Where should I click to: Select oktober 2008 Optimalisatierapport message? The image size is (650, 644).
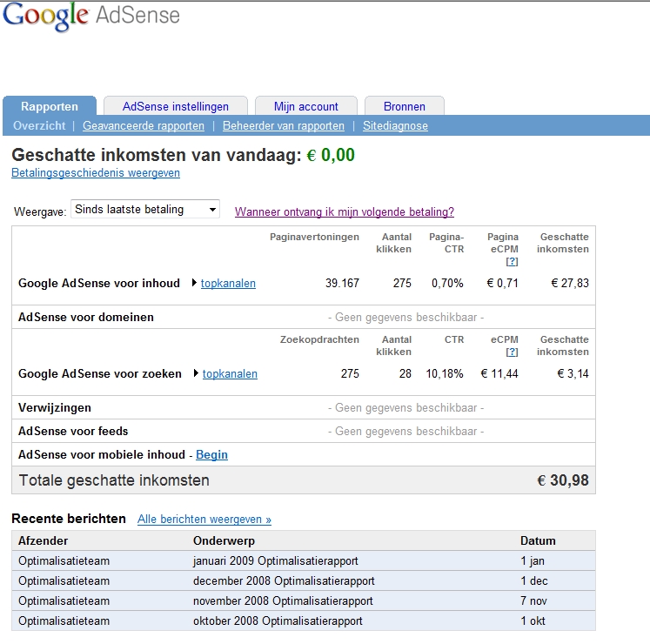pos(278,621)
